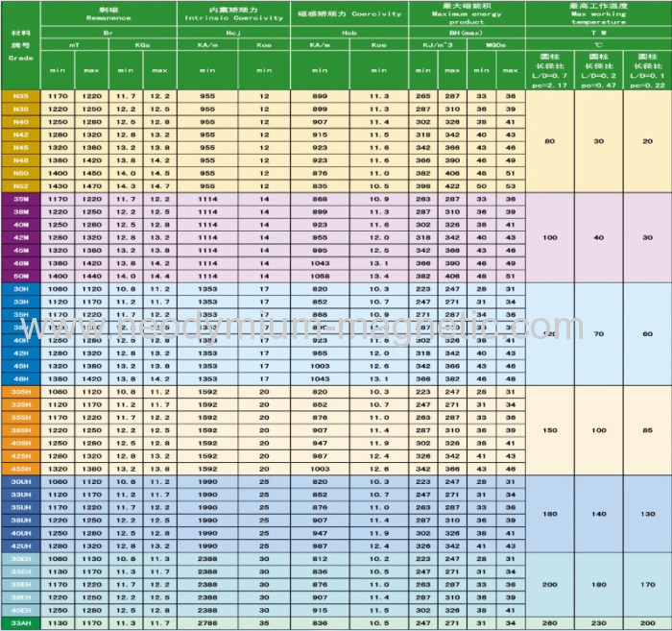672x631 pixels.
Task: Select the 260 max temperature for 33AH
Action: click(x=550, y=623)
